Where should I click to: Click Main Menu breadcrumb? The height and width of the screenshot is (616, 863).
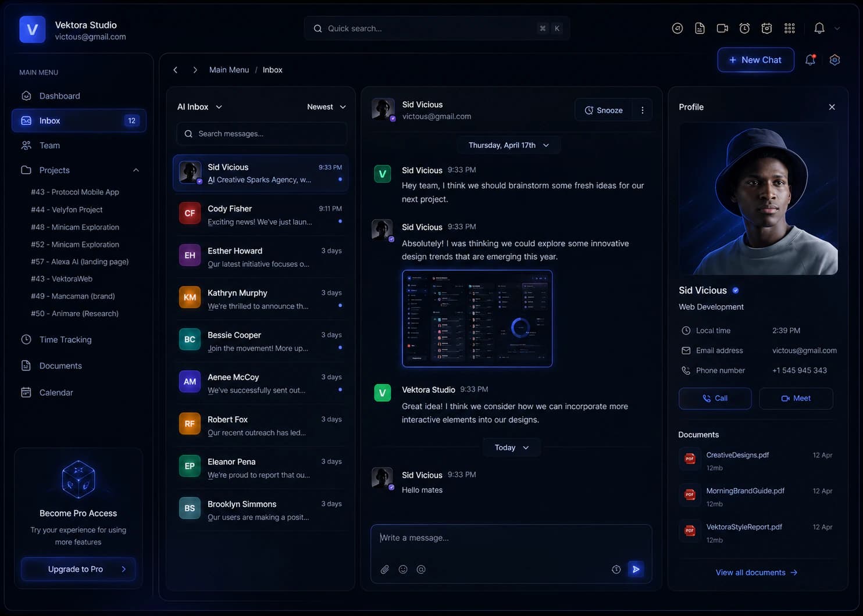tap(229, 70)
